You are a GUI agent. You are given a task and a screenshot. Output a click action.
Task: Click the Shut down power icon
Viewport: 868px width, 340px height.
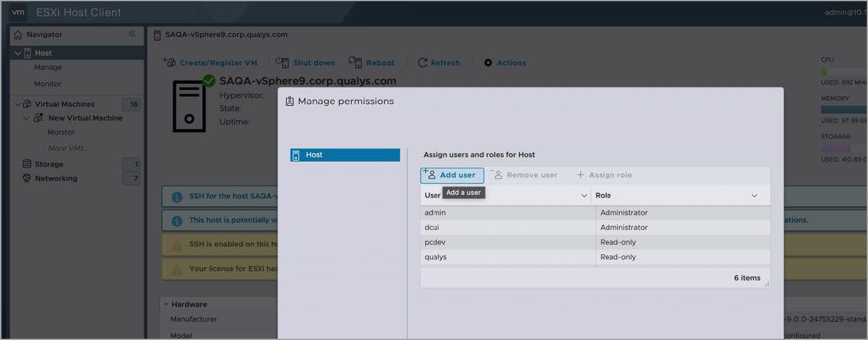tap(282, 62)
